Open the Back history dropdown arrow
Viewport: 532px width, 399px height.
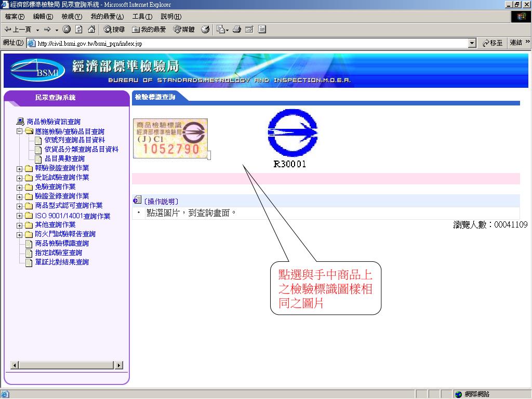coord(37,30)
